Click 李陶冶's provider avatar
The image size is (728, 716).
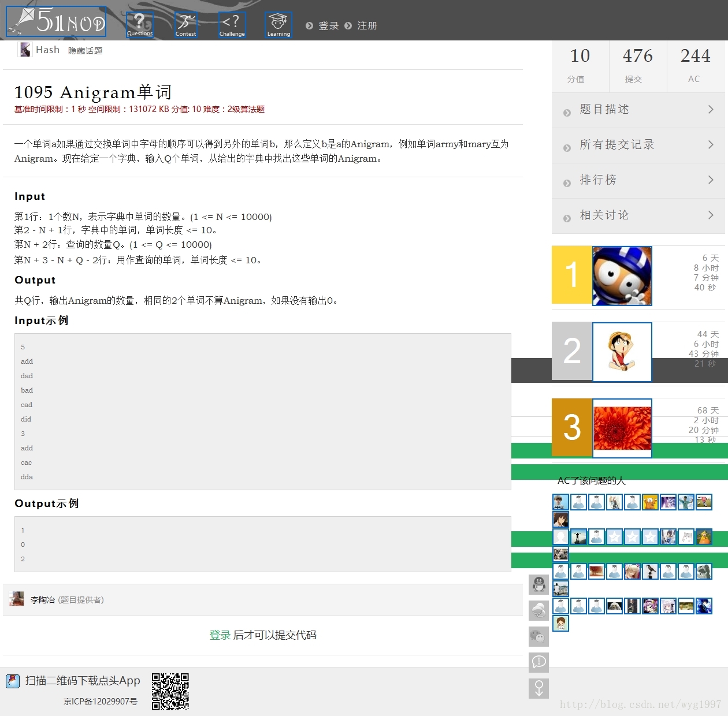click(17, 599)
